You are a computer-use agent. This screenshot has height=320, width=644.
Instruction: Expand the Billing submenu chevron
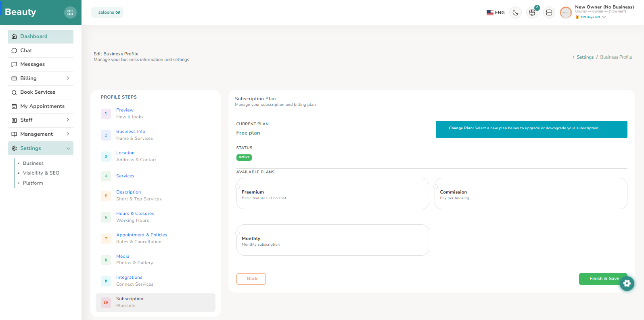pyautogui.click(x=67, y=78)
